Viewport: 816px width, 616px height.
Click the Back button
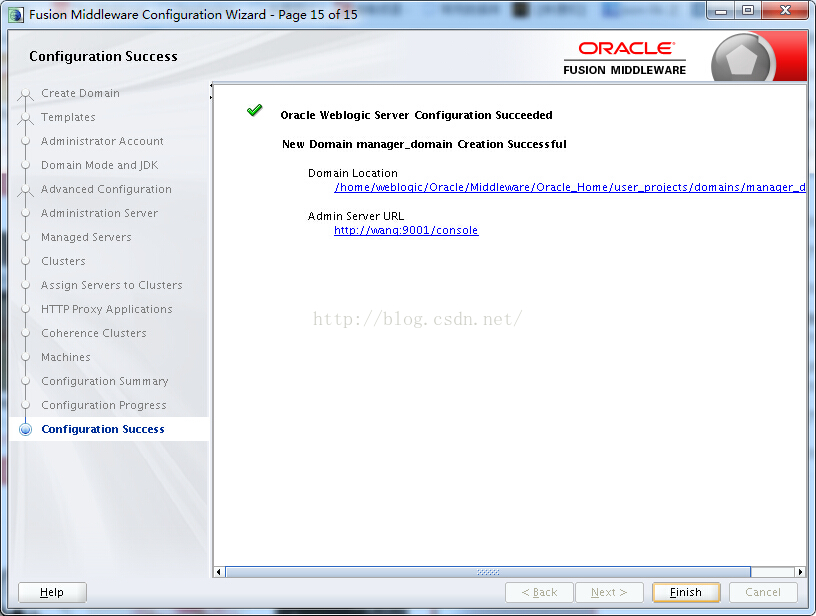tap(539, 592)
